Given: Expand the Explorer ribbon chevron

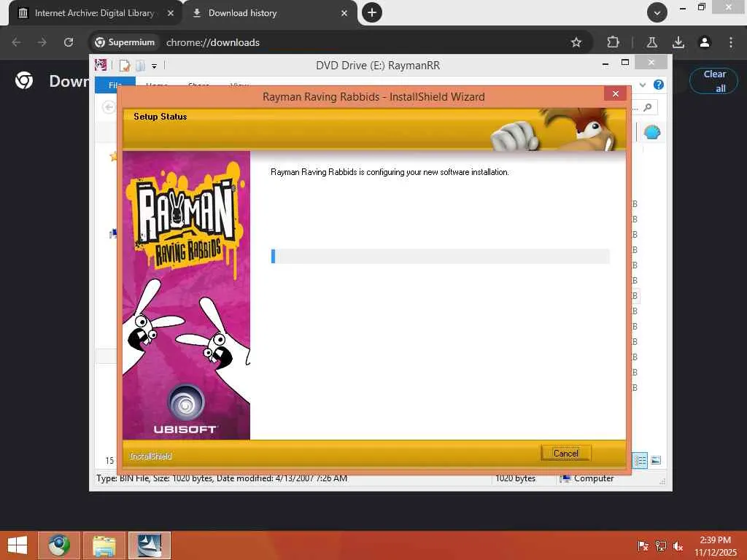Looking at the screenshot, I should 642,85.
